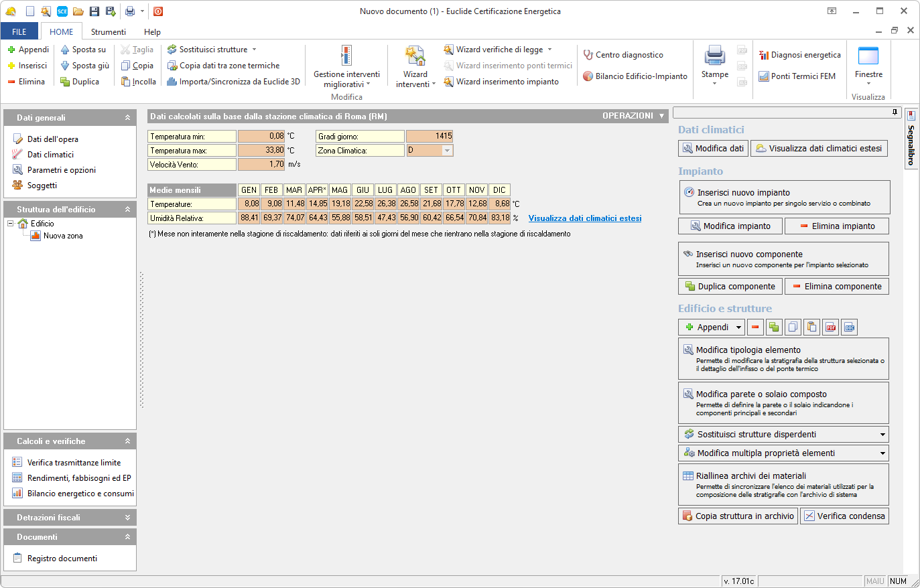Export structure to PDF icon
920x588 pixels.
click(x=831, y=327)
